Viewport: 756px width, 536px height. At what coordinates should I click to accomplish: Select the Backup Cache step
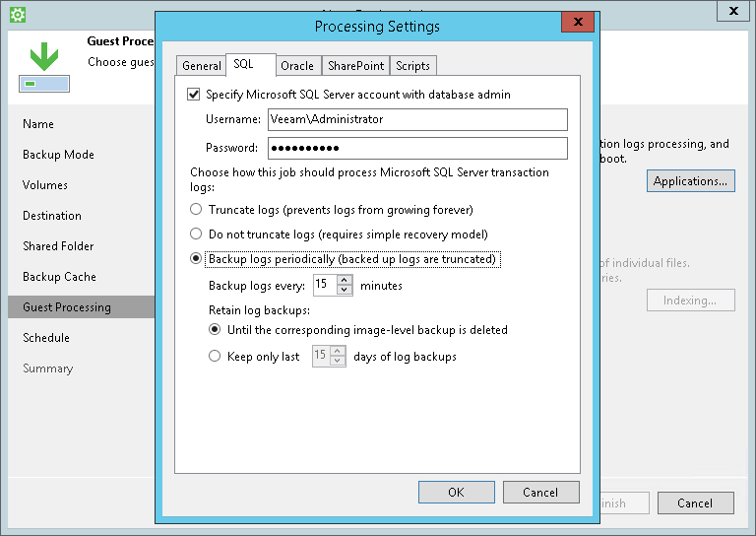tap(59, 277)
